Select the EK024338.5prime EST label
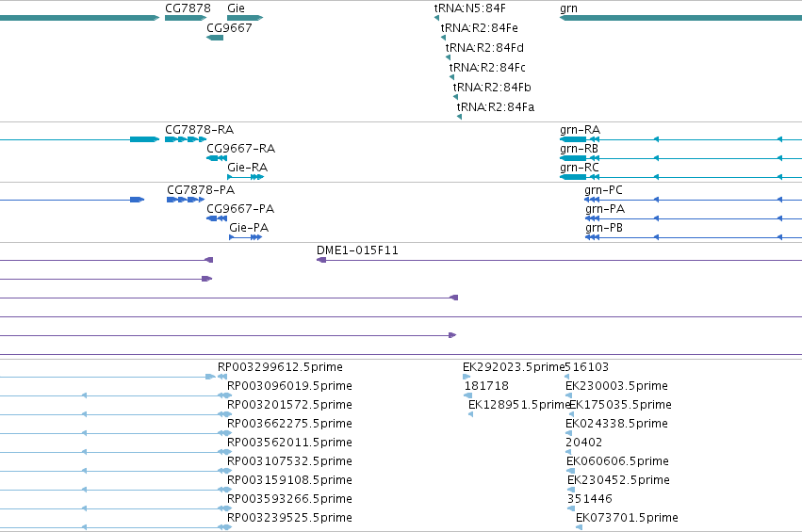Image resolution: width=802 pixels, height=532 pixels. (x=617, y=424)
